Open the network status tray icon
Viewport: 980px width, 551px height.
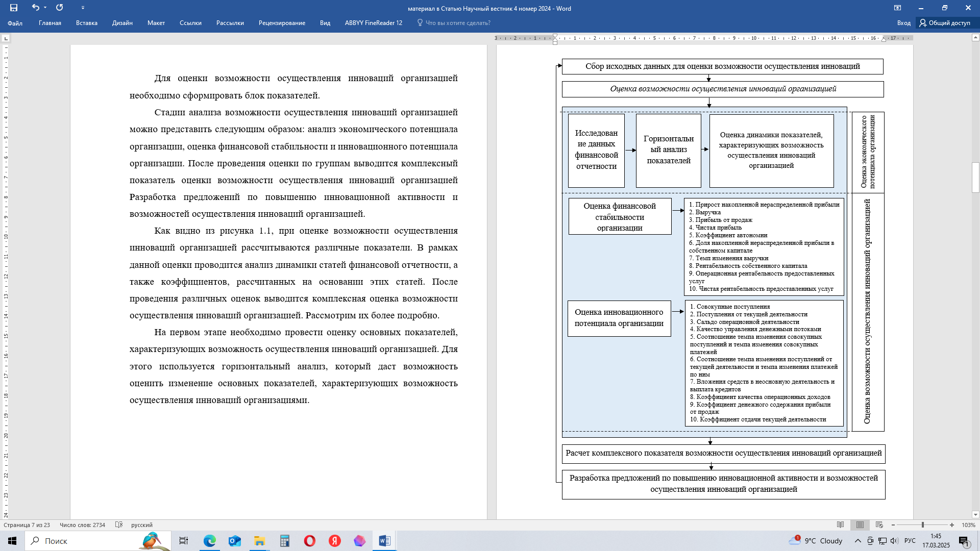(x=884, y=541)
